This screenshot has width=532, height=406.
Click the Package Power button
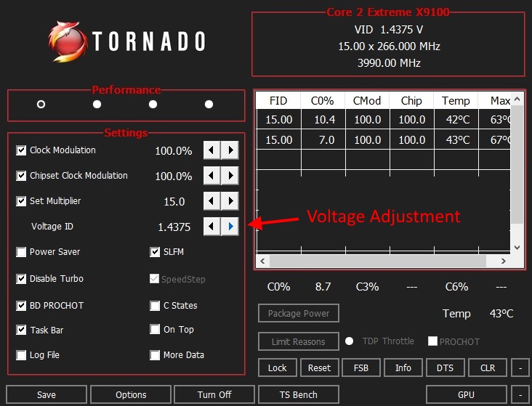299,313
